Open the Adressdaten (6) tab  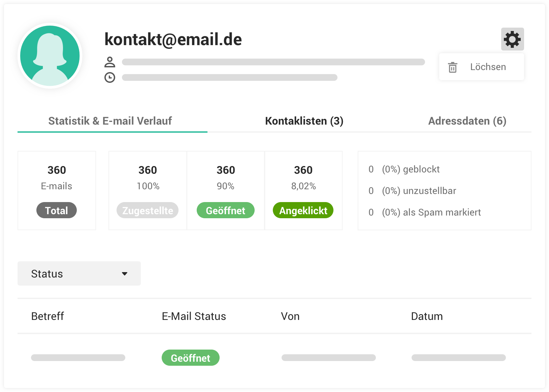tap(467, 121)
